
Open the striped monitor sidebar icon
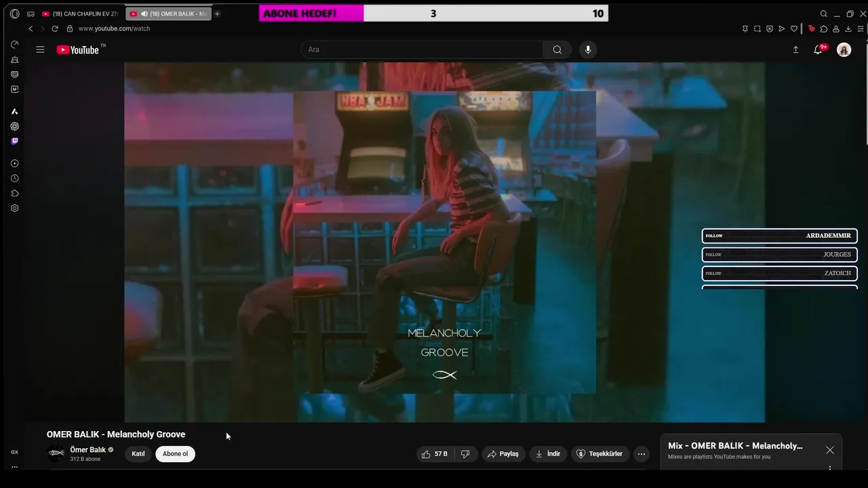click(x=14, y=75)
